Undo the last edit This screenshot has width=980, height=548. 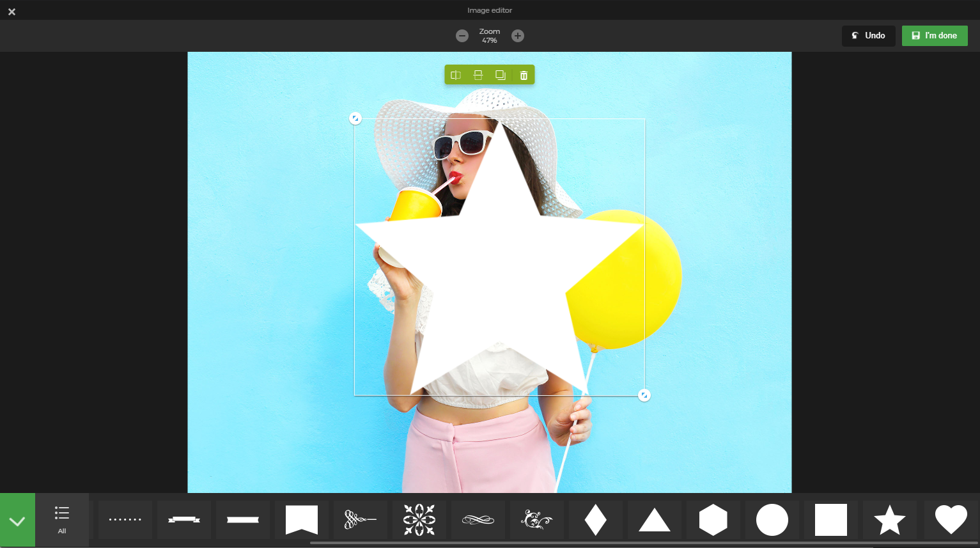(x=868, y=36)
